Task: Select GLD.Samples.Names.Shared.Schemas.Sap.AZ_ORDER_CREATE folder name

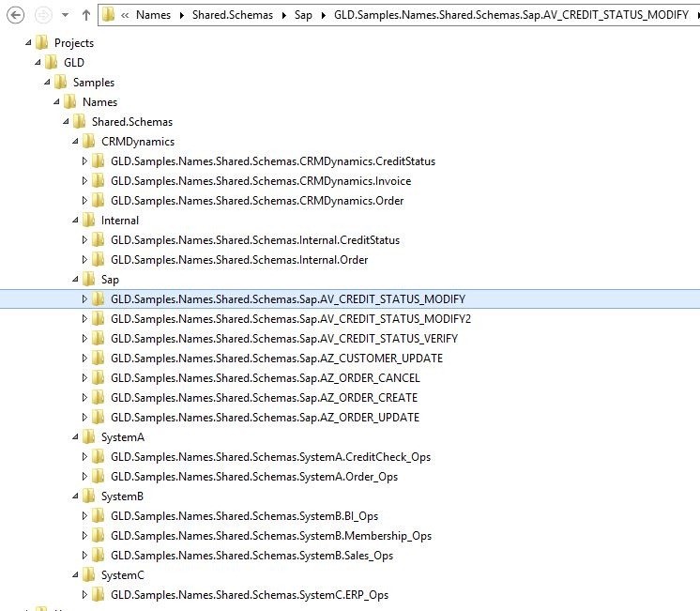Action: click(264, 398)
